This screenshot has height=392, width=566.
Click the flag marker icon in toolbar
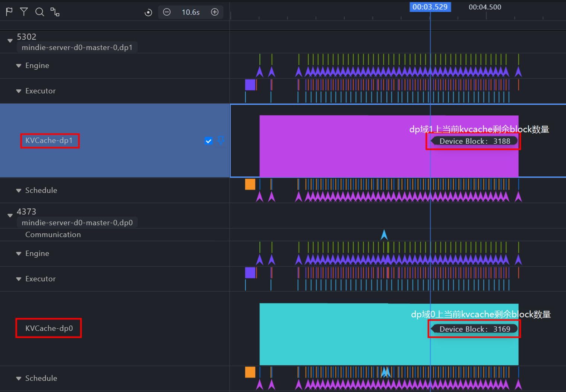9,12
